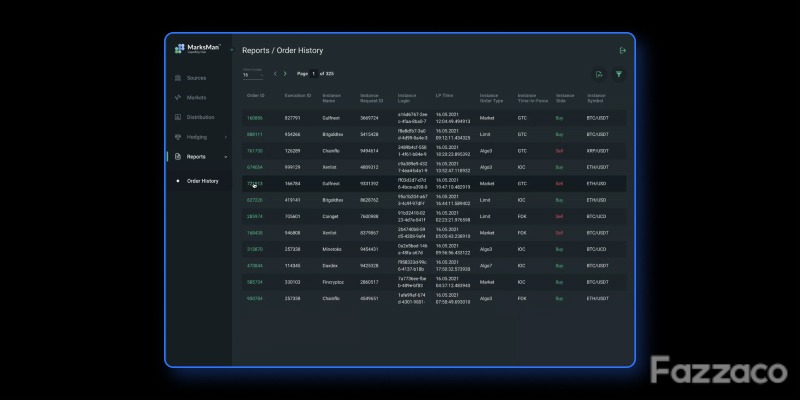
Task: Open order ID link in row with execution 126289
Action: [x=255, y=151]
